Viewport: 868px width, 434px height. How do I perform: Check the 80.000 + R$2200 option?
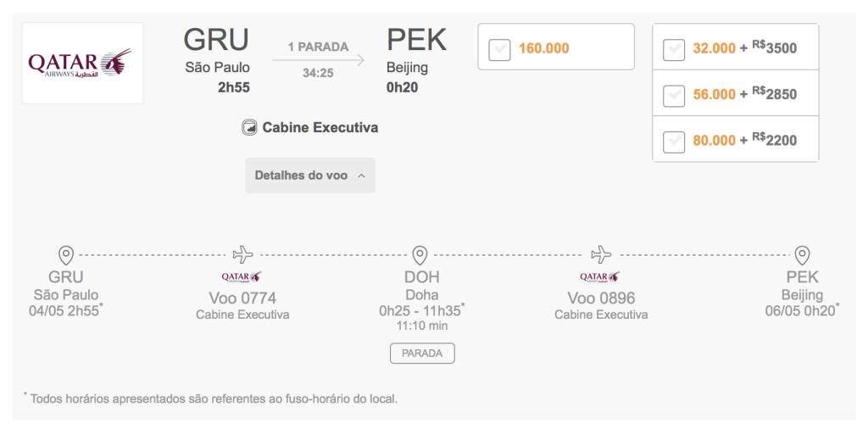click(674, 142)
